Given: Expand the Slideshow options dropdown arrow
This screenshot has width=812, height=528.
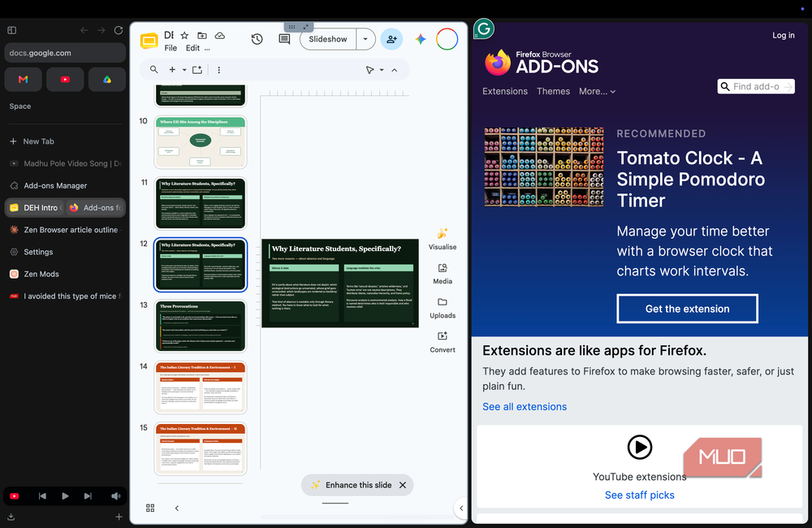Looking at the screenshot, I should coord(365,39).
